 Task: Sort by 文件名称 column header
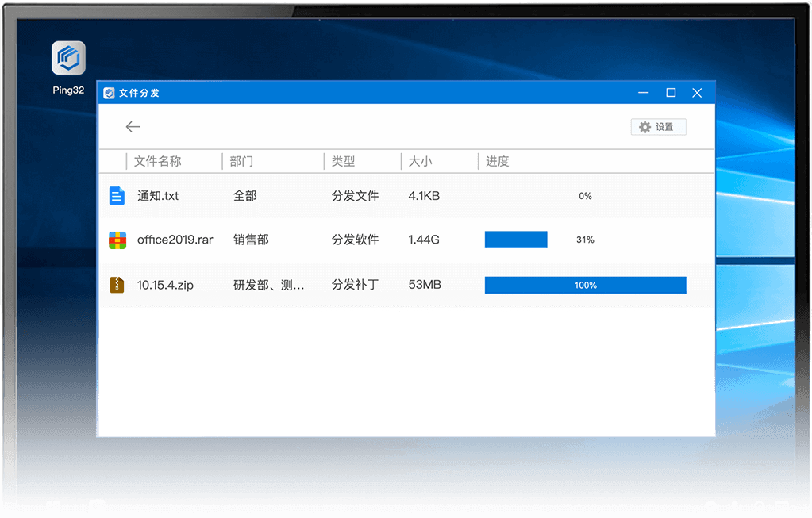point(157,162)
